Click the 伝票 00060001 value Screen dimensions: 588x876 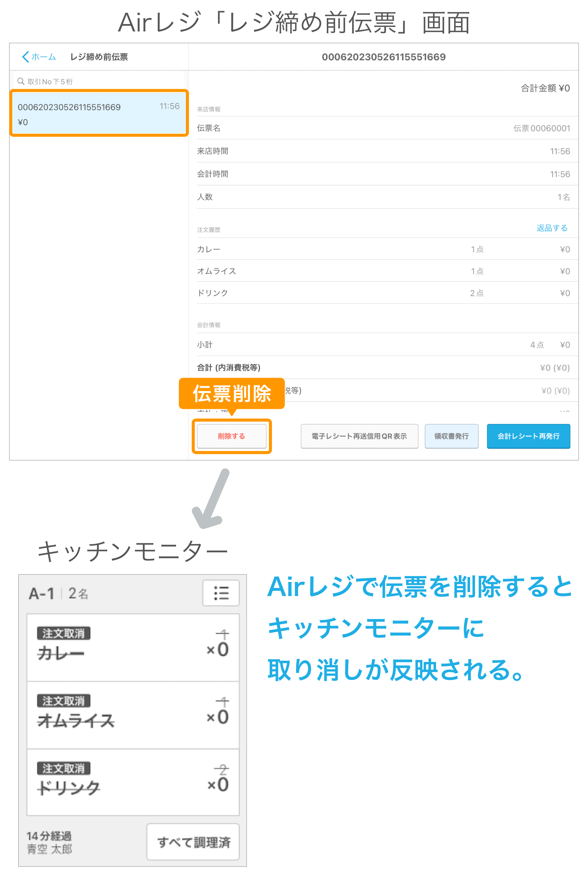click(x=541, y=128)
